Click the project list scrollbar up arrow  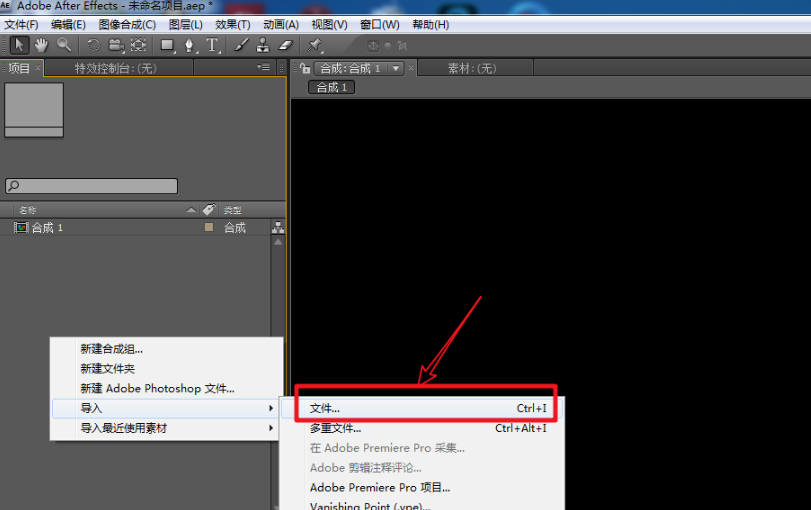pos(278,242)
